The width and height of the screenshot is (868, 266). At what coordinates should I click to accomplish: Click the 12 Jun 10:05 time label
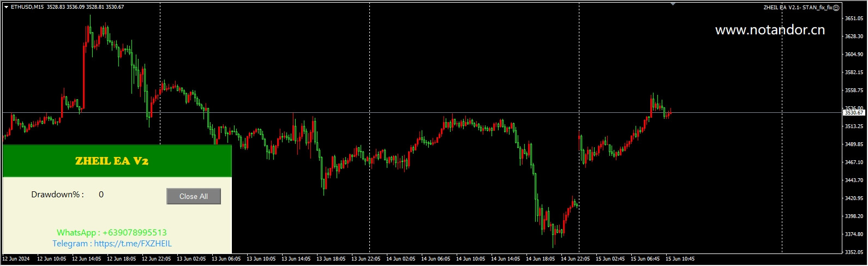tap(51, 259)
